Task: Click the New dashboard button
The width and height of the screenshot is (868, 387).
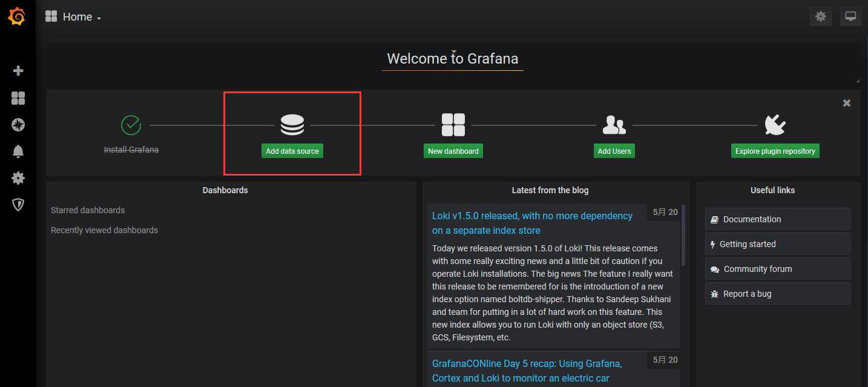Action: click(x=453, y=151)
